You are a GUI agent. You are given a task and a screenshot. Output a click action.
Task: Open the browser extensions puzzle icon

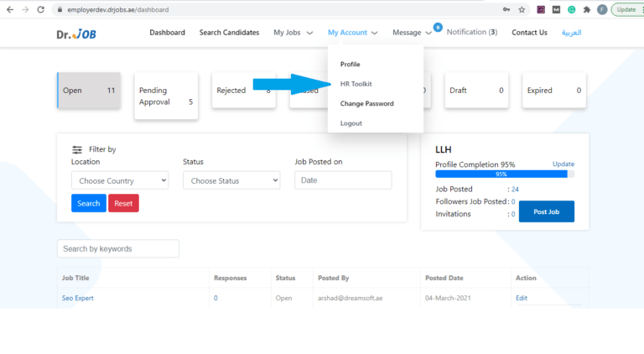(587, 9)
